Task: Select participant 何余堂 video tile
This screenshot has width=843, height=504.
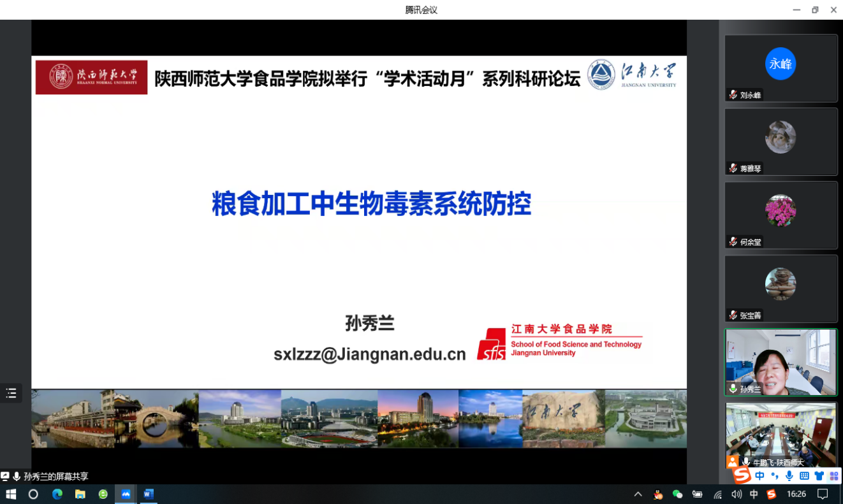Action: point(781,215)
